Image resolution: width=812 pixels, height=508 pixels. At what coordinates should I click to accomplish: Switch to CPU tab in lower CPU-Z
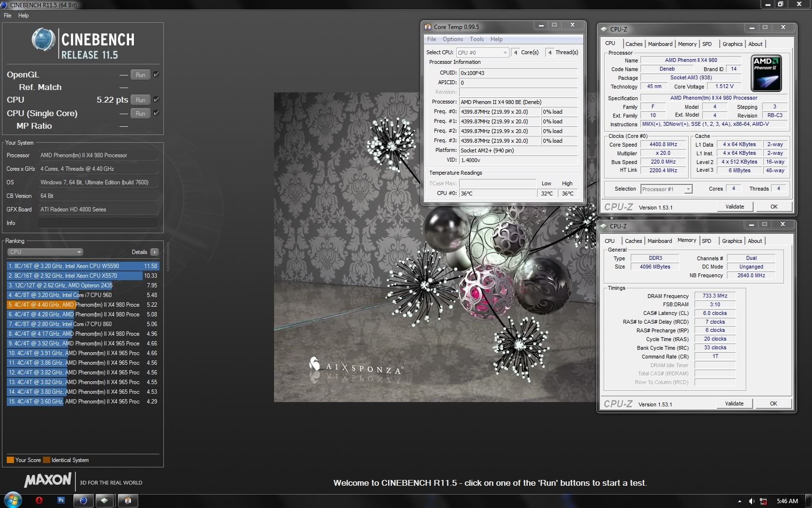(x=610, y=241)
